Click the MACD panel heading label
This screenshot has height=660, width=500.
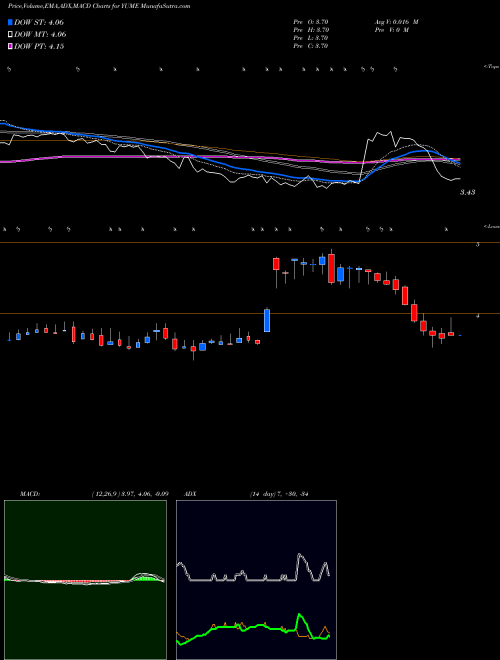[x=30, y=494]
